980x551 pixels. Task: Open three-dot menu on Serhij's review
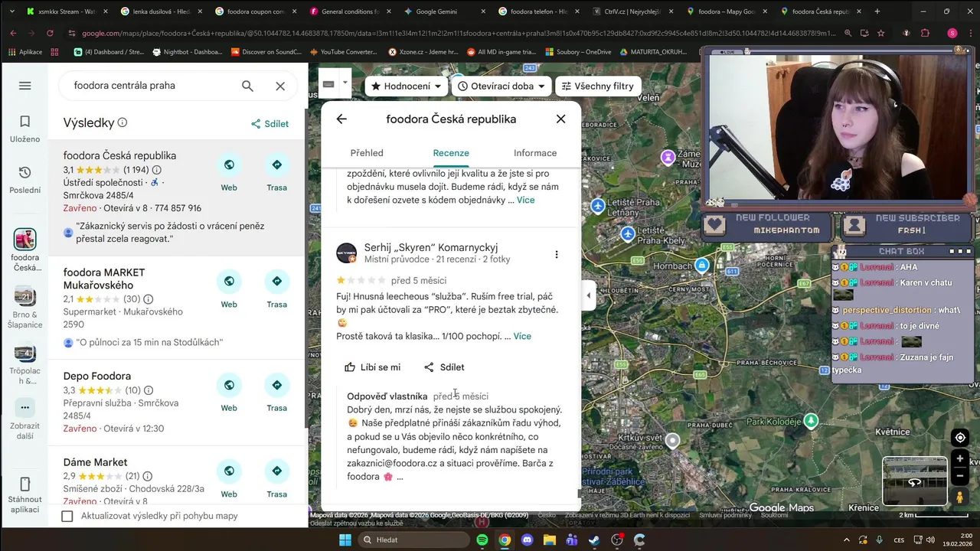pyautogui.click(x=557, y=254)
